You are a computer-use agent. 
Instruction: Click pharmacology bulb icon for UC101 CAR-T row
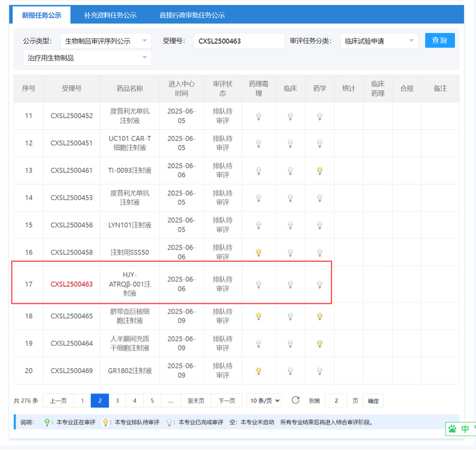click(258, 144)
